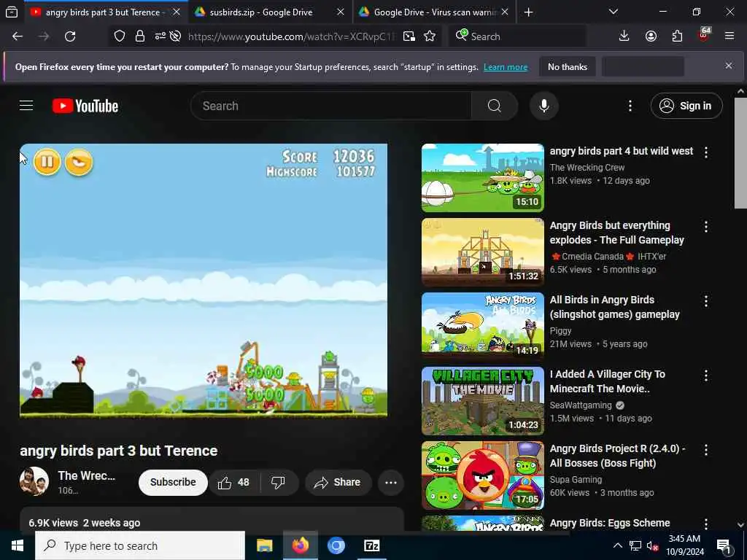Screen dimensions: 747x560
Task: Open options for Project R video
Action: click(x=705, y=449)
